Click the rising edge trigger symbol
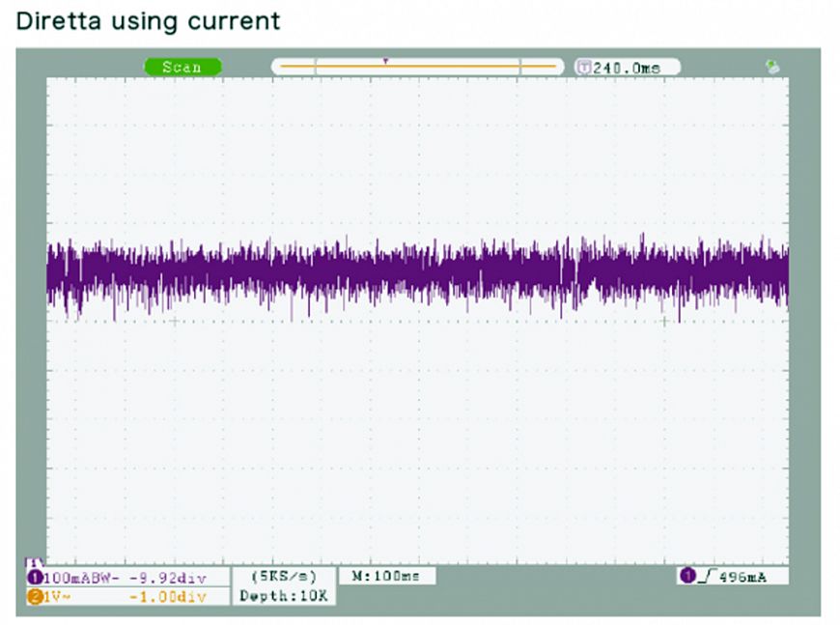Screen dimensions: 840x625 point(704,576)
